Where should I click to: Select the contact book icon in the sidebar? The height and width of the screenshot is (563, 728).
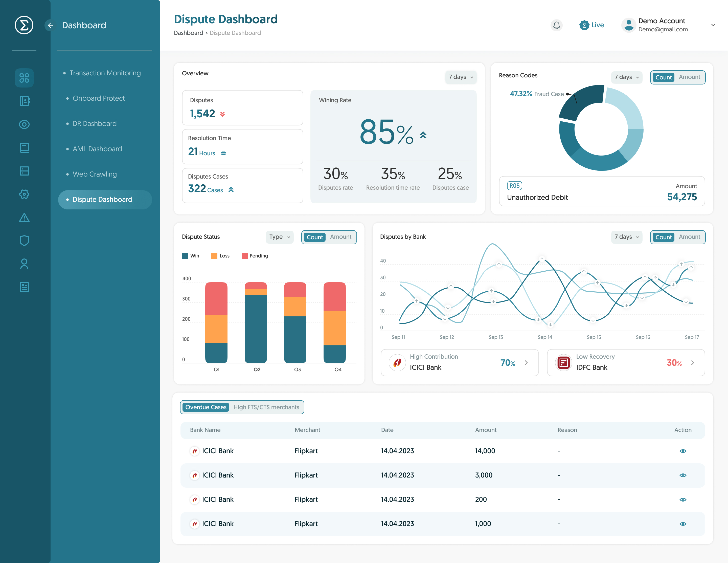pos(24,101)
